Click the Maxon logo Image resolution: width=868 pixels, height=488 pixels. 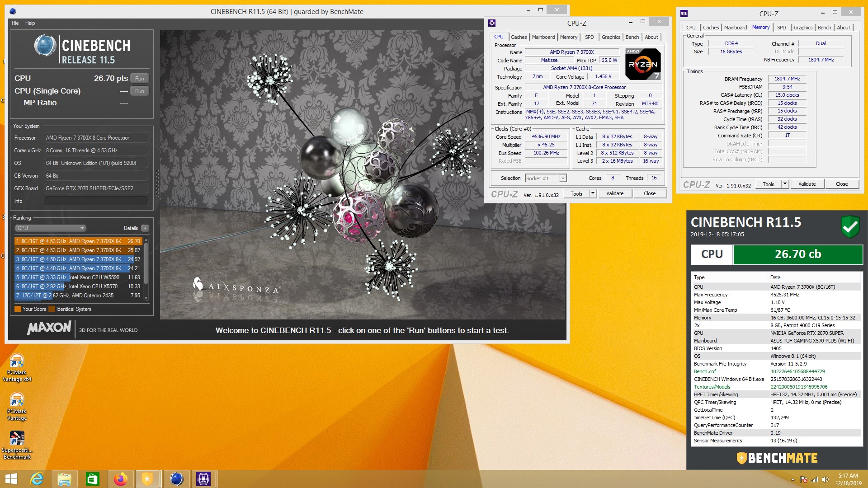coord(49,328)
